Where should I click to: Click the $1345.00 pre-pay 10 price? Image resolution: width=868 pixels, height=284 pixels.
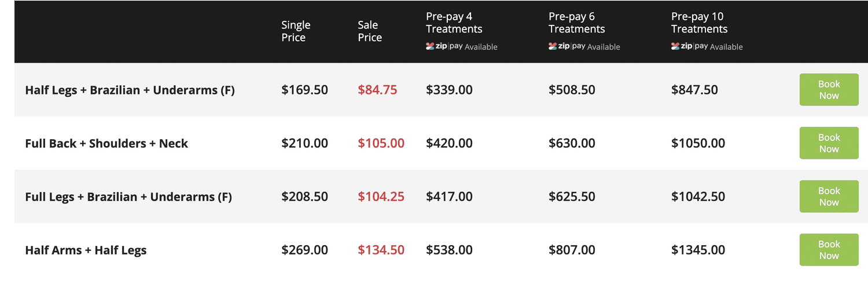[x=698, y=250]
